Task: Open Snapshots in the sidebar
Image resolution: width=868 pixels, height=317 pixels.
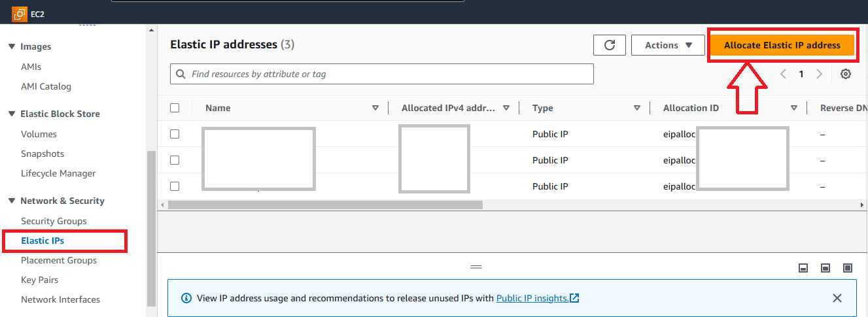Action: coord(43,154)
